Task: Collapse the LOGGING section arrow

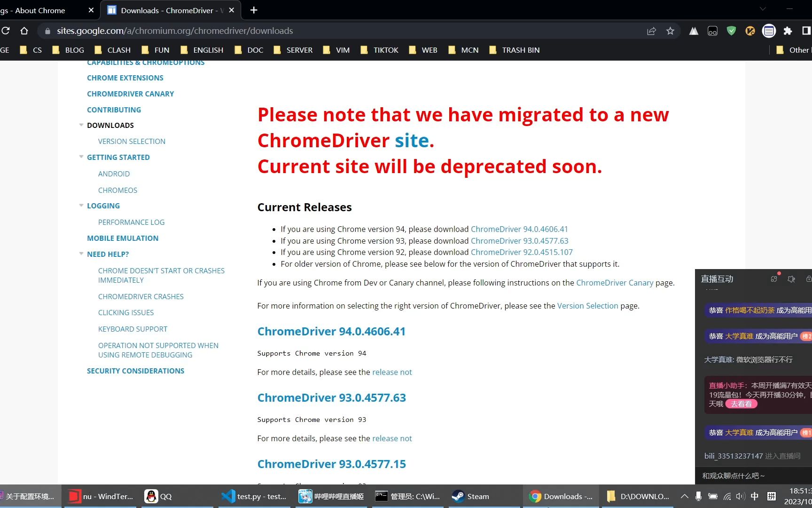Action: pos(81,205)
